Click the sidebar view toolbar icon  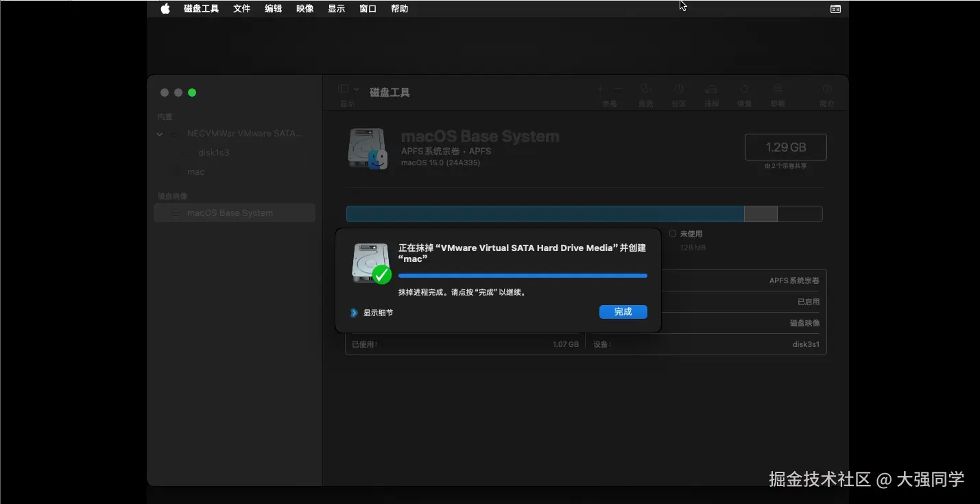coord(344,89)
